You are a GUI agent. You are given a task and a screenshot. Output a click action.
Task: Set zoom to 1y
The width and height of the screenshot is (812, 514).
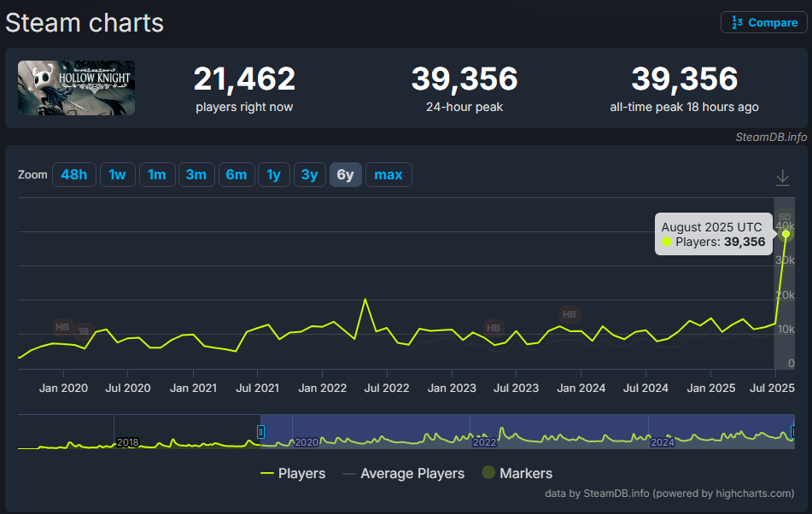tap(274, 174)
